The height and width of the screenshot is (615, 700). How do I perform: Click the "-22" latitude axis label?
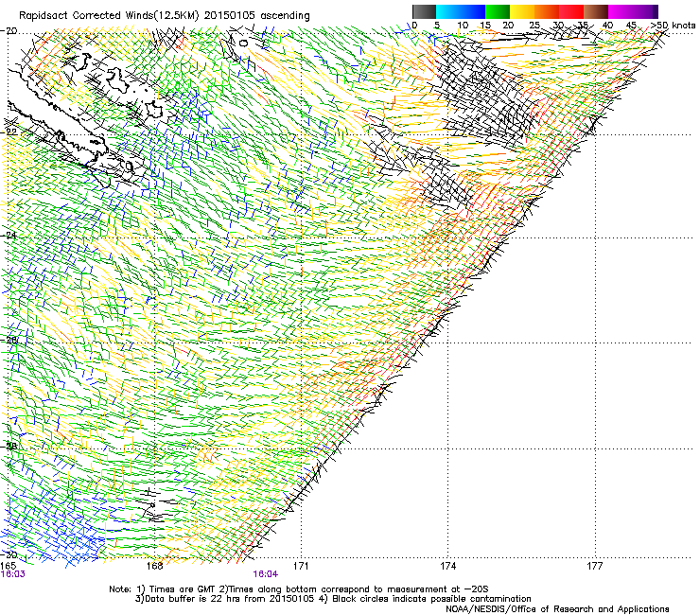9,132
